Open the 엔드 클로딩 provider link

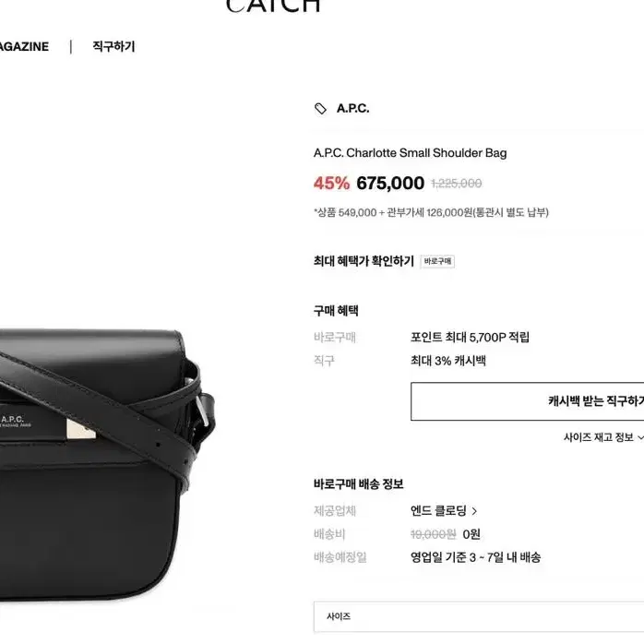click(x=438, y=510)
